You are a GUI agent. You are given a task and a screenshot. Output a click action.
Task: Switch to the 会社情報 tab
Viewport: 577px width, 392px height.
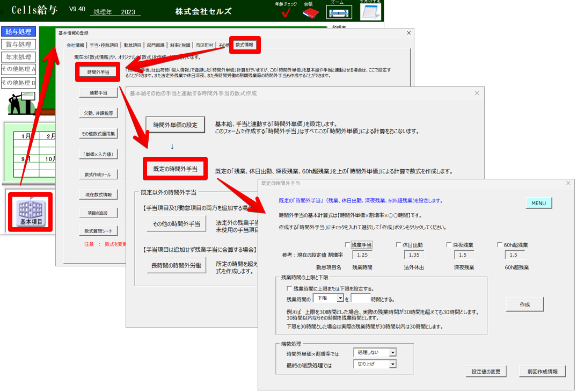pos(76,45)
